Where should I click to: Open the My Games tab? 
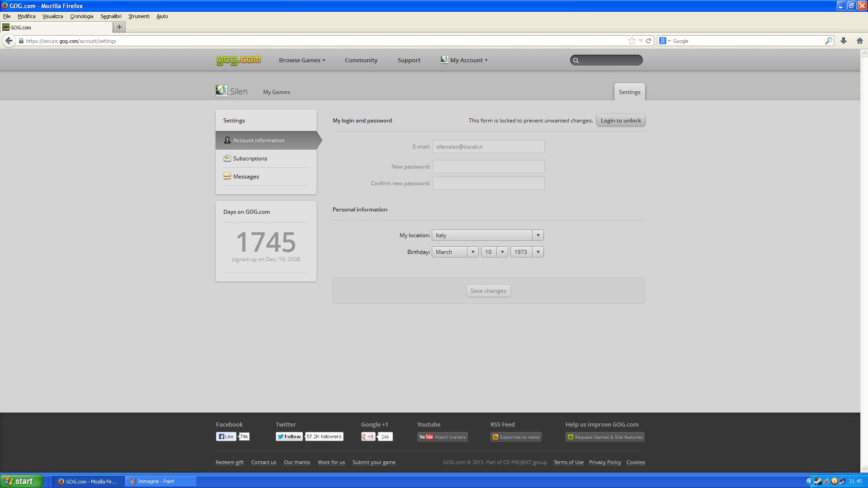click(277, 92)
